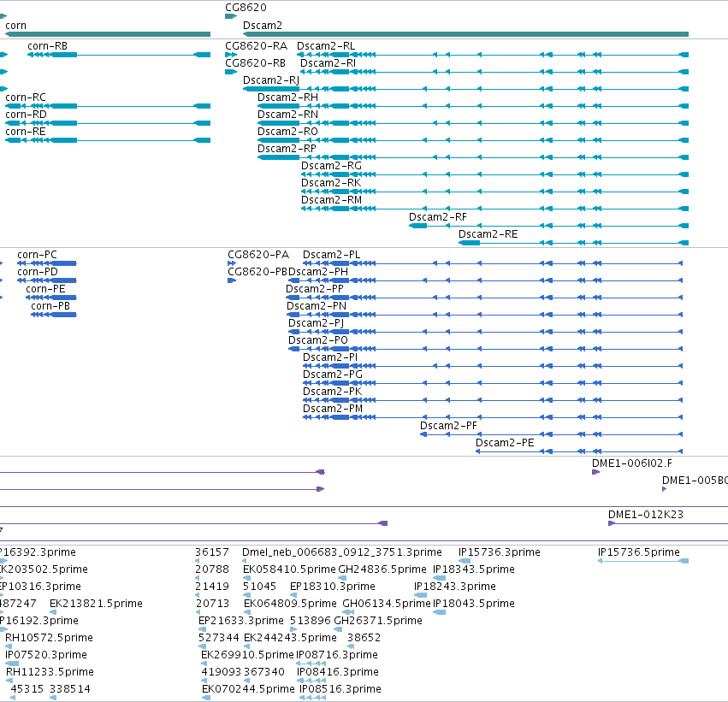This screenshot has height=702, width=728.
Task: Select the Dmel_neb_006683_0912_3751.3prime feature
Action: (x=244, y=561)
